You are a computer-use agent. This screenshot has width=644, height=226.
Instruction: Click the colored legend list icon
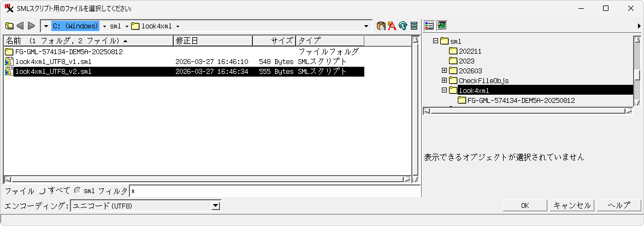pyautogui.click(x=429, y=26)
